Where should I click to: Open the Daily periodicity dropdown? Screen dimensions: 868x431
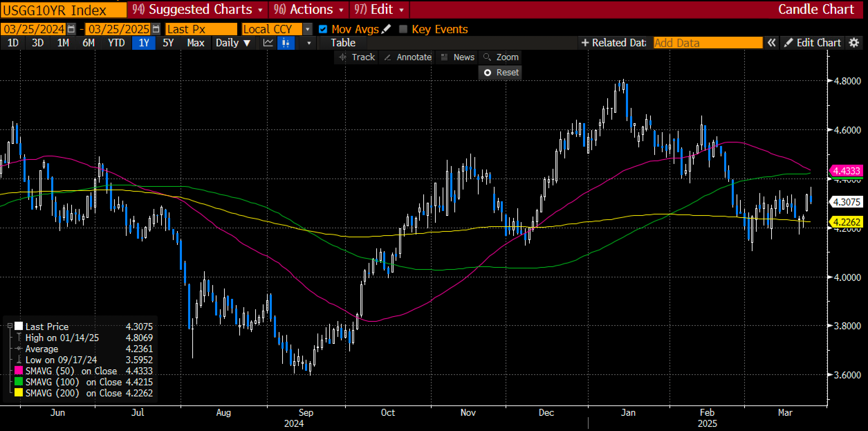tap(233, 43)
